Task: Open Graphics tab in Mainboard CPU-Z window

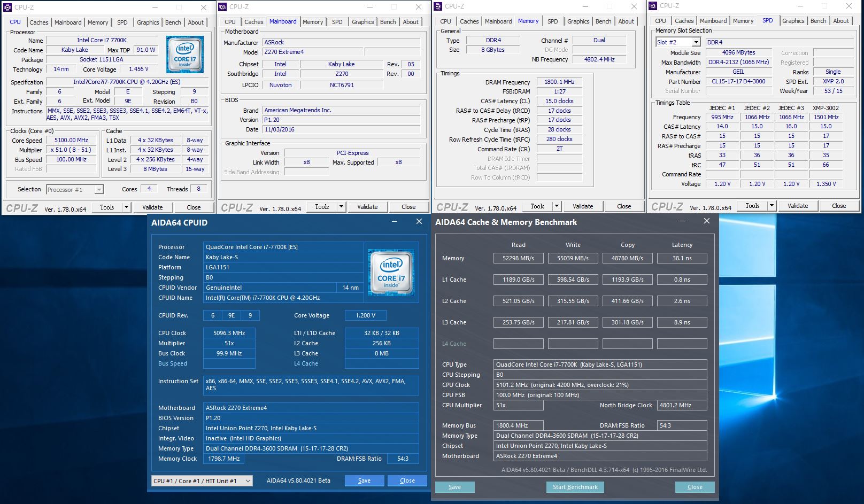Action: tap(362, 22)
